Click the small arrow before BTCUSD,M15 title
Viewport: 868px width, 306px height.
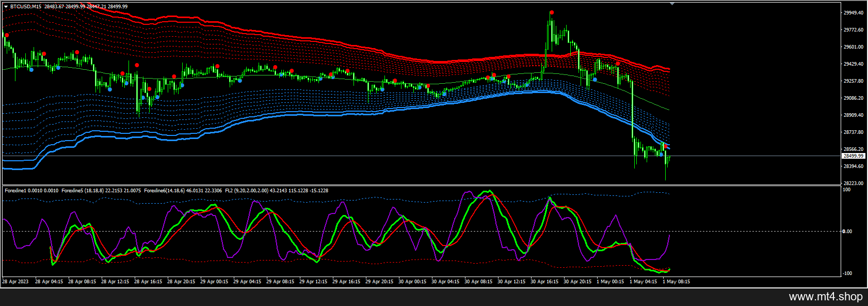(x=6, y=7)
